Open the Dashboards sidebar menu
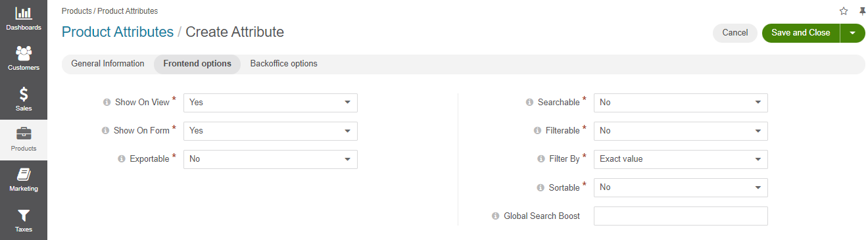 [x=24, y=19]
